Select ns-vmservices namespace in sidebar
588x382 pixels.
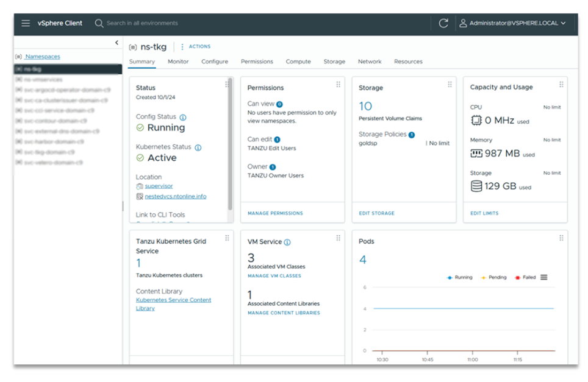(x=43, y=80)
